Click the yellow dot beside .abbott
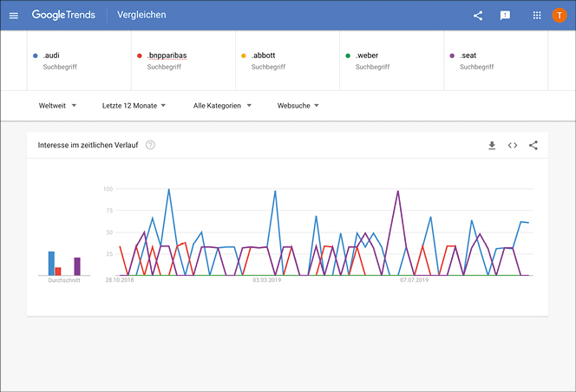This screenshot has width=576, height=392. click(243, 56)
